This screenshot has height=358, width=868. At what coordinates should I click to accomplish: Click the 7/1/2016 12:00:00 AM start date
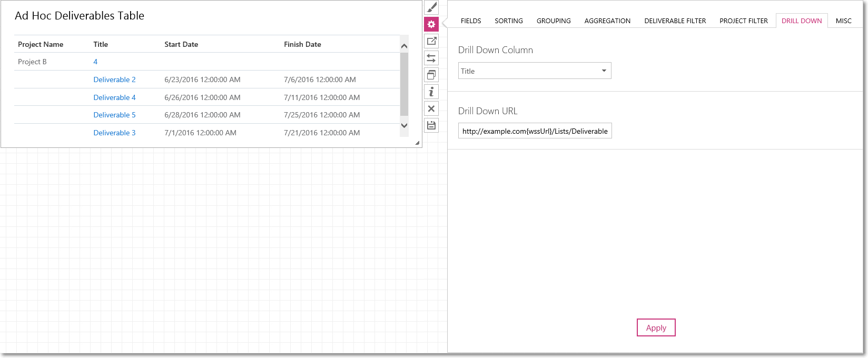click(200, 133)
